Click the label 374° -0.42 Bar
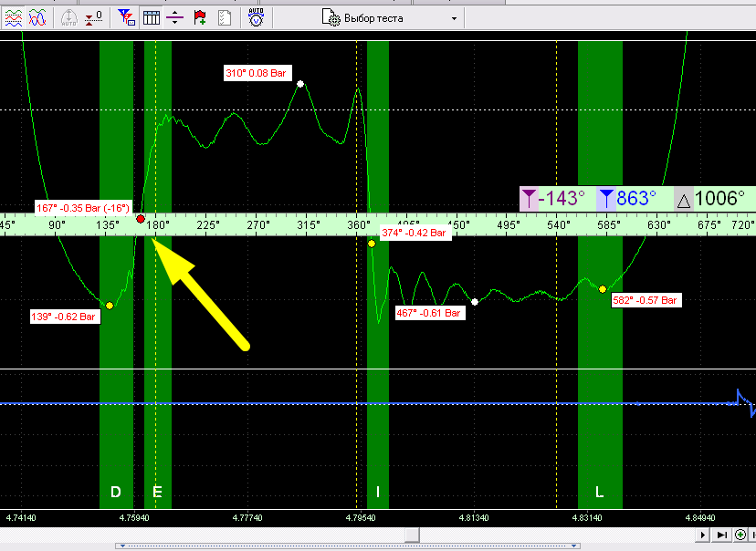 click(x=414, y=233)
